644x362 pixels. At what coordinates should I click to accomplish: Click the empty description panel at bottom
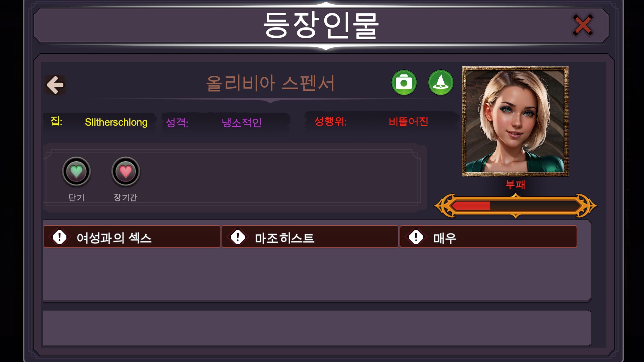pyautogui.click(x=317, y=328)
